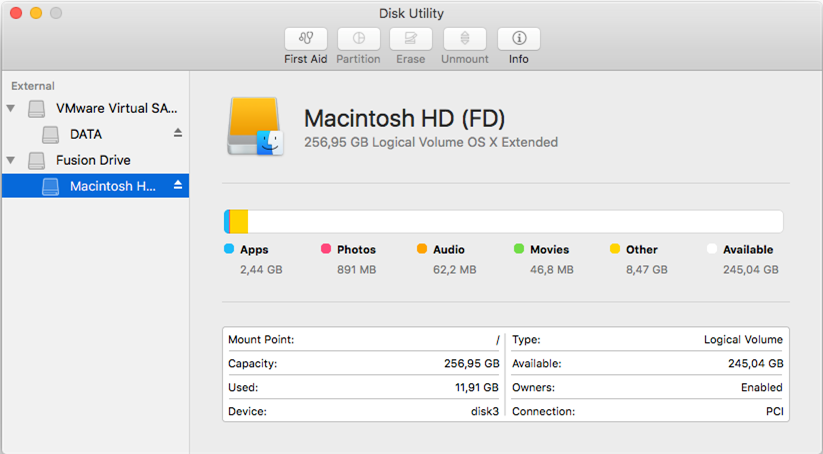The image size is (823, 454).
Task: Click the Unmount toolbar icon
Action: click(465, 39)
